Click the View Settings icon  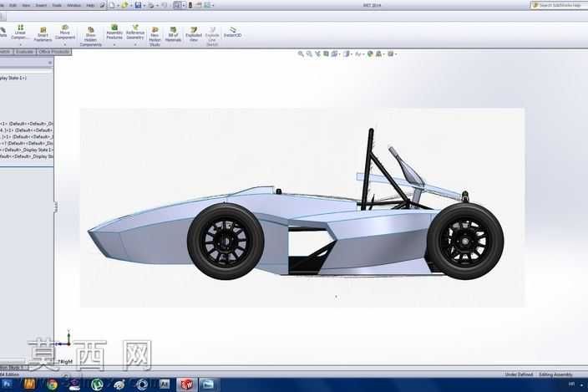click(390, 54)
